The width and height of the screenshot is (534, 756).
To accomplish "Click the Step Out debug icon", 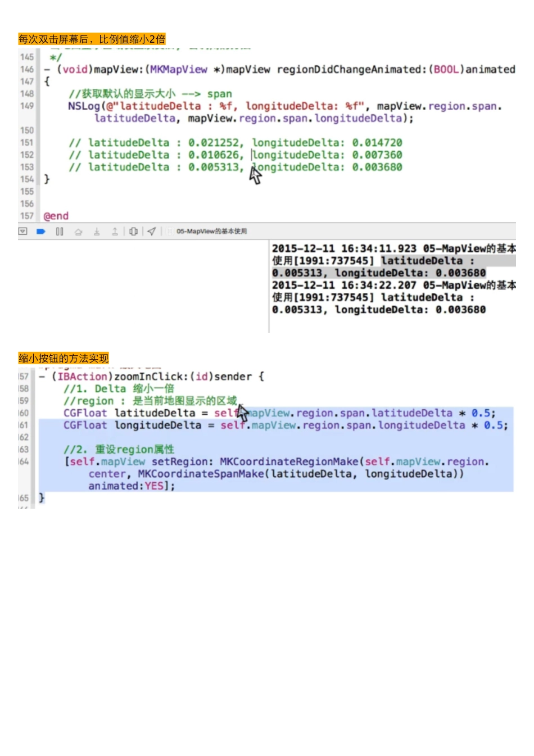I will point(115,231).
